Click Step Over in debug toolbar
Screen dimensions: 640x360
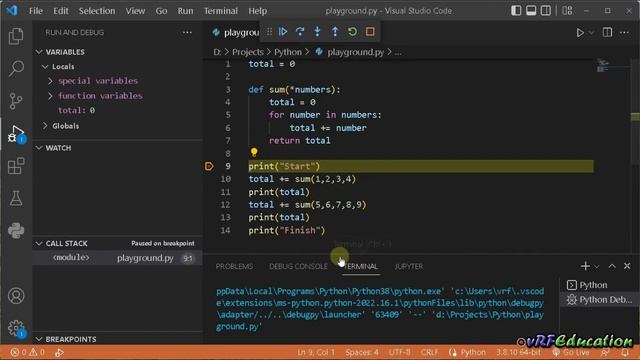click(x=300, y=31)
